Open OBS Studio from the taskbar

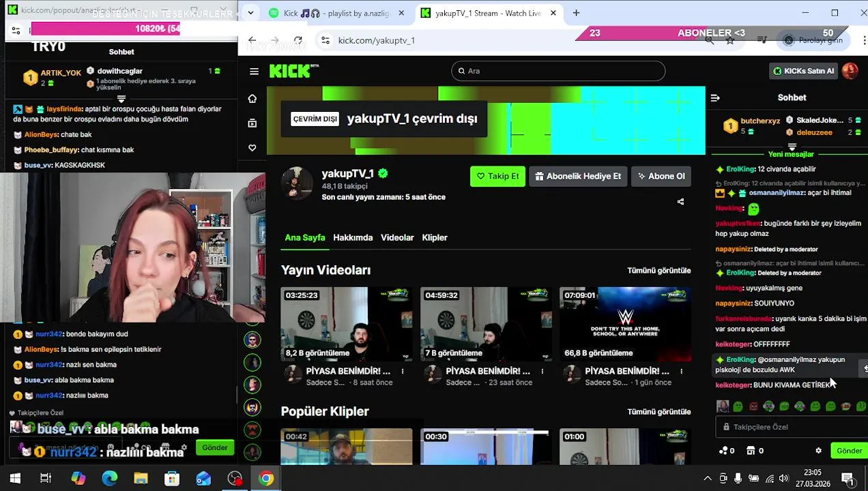pos(235,479)
